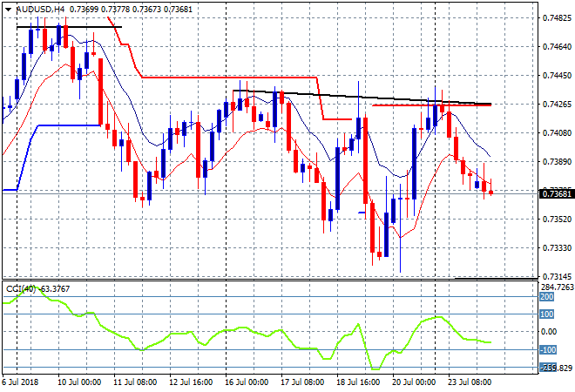The height and width of the screenshot is (392, 575).
Task: Click the CCI(40) indicator label
Action: 21,289
